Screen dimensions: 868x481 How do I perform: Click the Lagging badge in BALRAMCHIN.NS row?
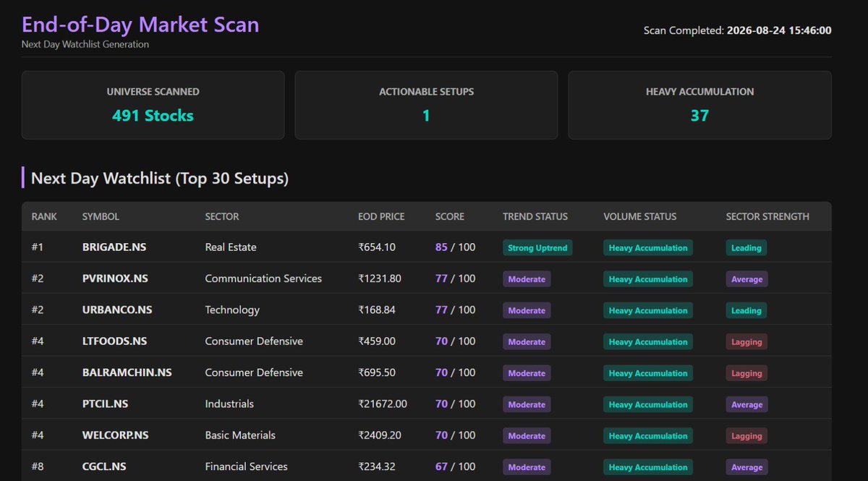coord(746,373)
